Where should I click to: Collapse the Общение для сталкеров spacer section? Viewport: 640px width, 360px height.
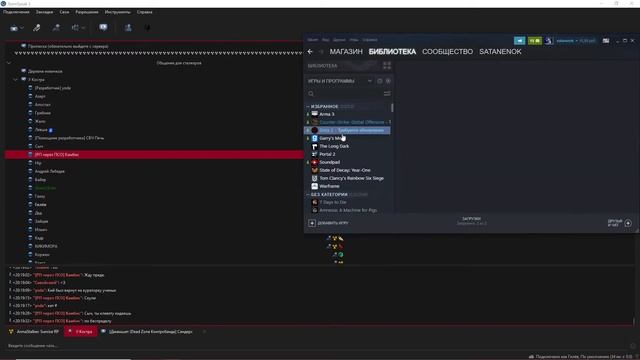click(9, 63)
